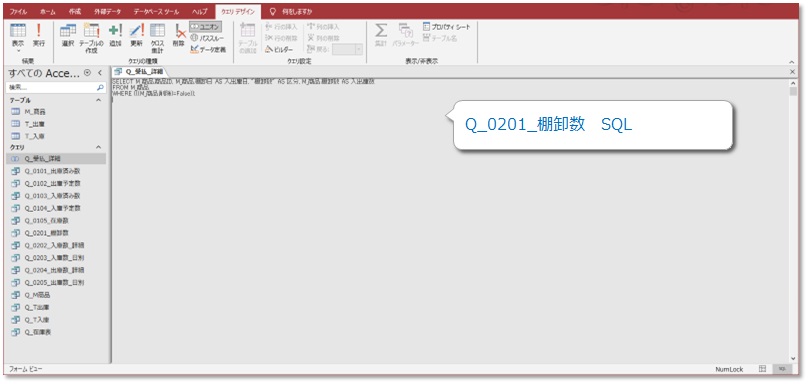Image resolution: width=808 pixels, height=384 pixels.
Task: Select the Q_受払_詳細 union query
Action: [x=56, y=159]
